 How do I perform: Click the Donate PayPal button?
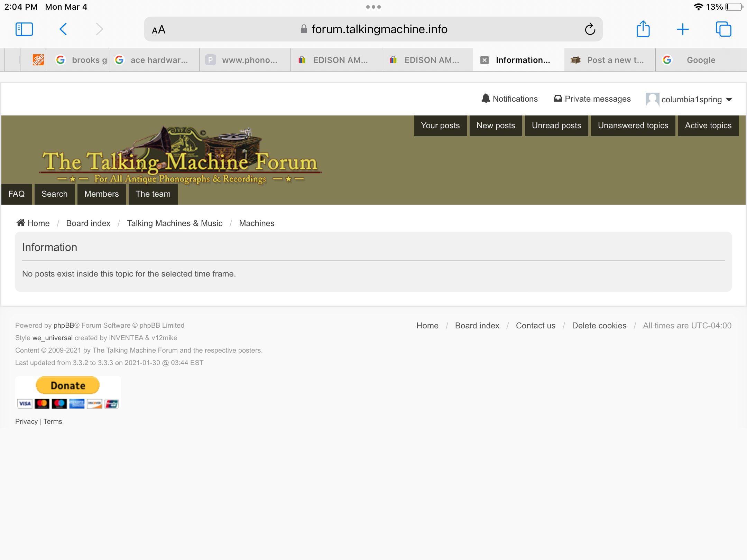pos(68,385)
